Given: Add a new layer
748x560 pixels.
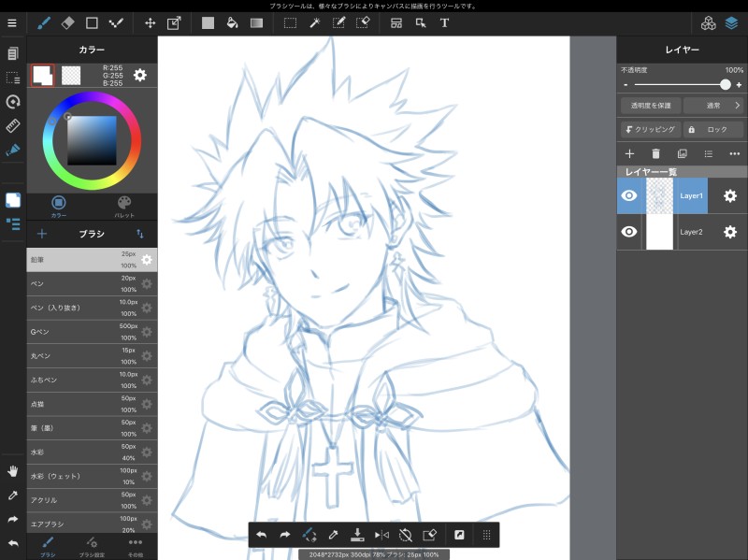Looking at the screenshot, I should [629, 153].
